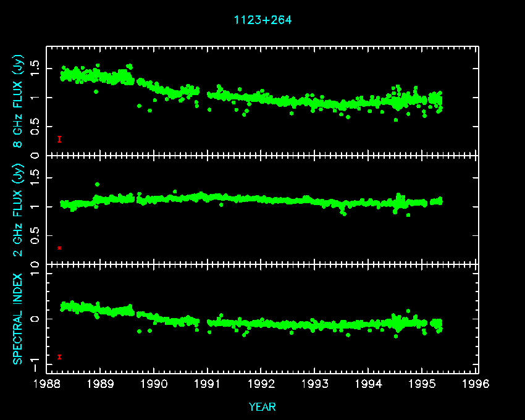Click the YEAR x-axis label
The image size is (525, 420).
(x=262, y=407)
